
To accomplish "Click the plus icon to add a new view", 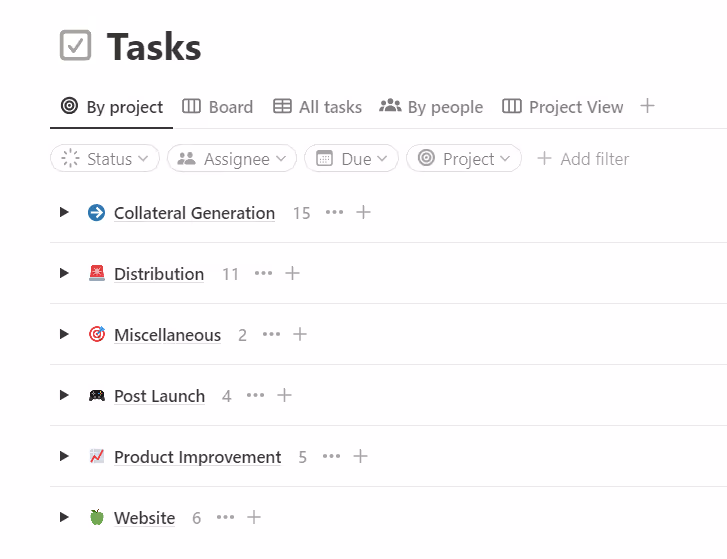I will tap(648, 106).
